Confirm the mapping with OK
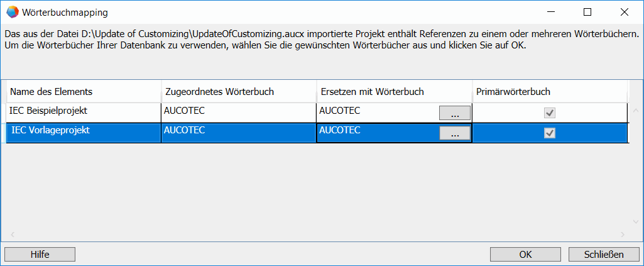Viewport: 644px width, 266px height. [526, 254]
